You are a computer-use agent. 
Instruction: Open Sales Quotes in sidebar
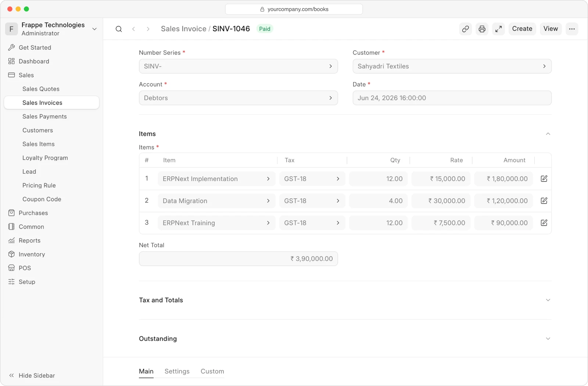click(x=51, y=89)
